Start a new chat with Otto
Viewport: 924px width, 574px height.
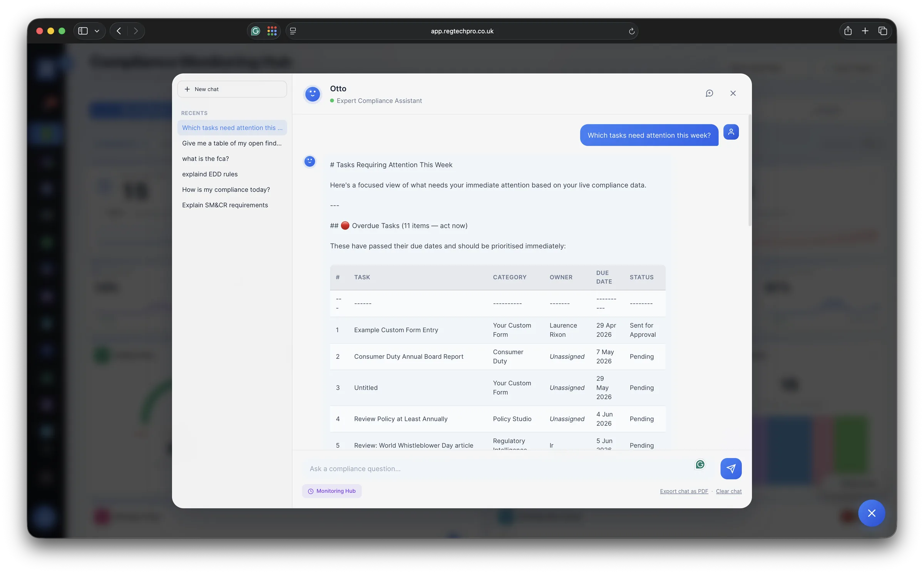pos(232,89)
